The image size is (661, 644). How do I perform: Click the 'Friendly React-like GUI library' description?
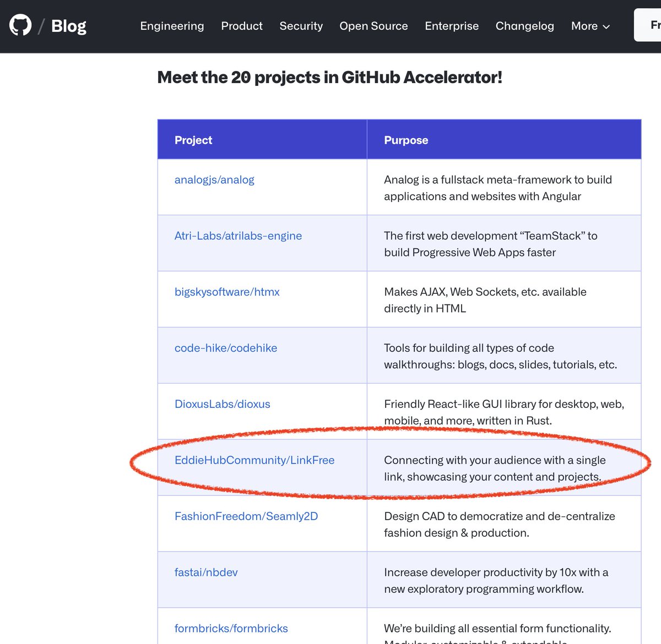point(504,412)
